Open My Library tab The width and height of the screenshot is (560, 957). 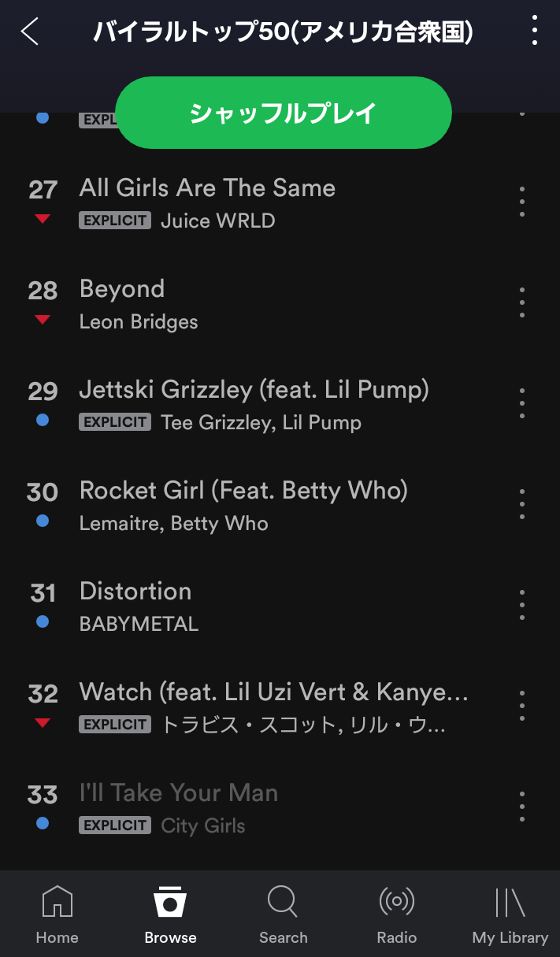click(x=510, y=915)
